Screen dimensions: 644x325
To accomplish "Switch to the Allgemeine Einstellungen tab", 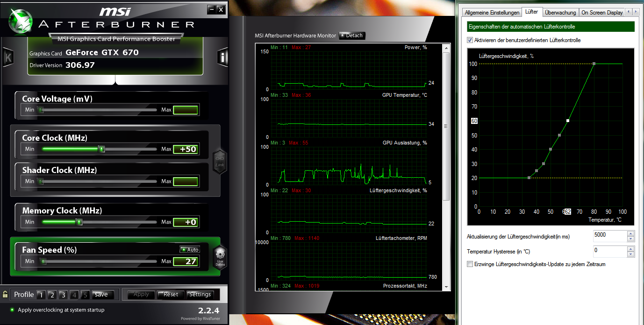I will [x=491, y=13].
